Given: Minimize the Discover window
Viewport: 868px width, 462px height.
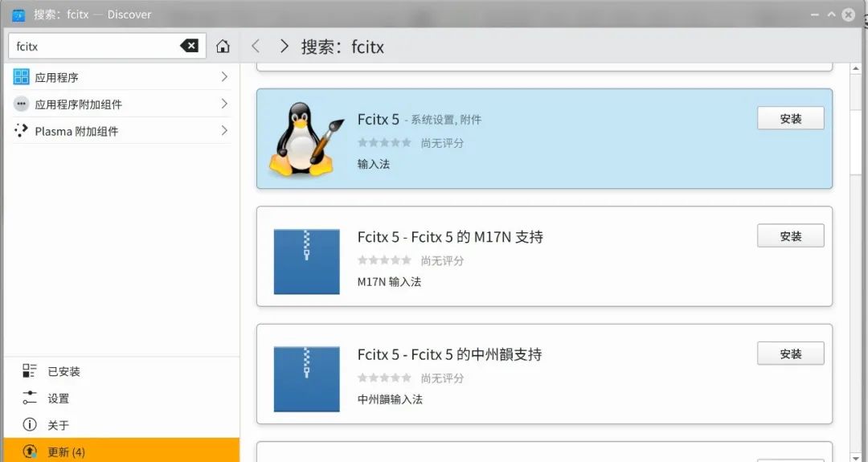Looking at the screenshot, I should tap(814, 14).
